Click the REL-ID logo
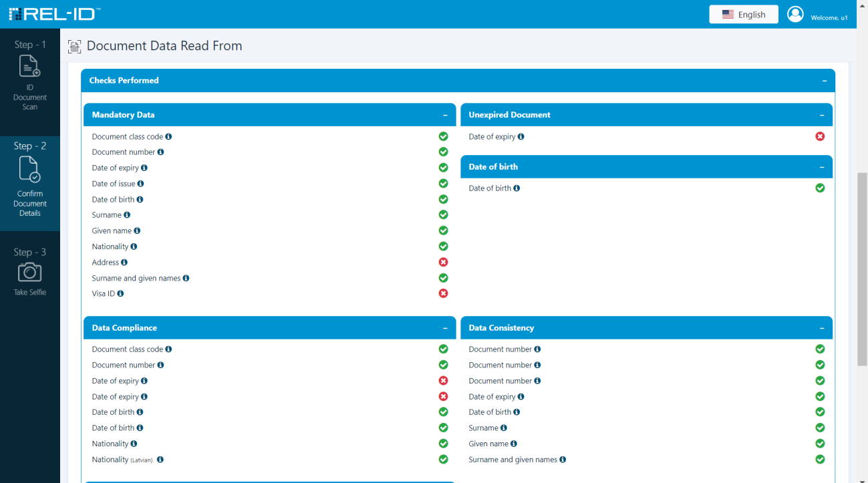Viewport: 868px width, 483px height. point(54,14)
